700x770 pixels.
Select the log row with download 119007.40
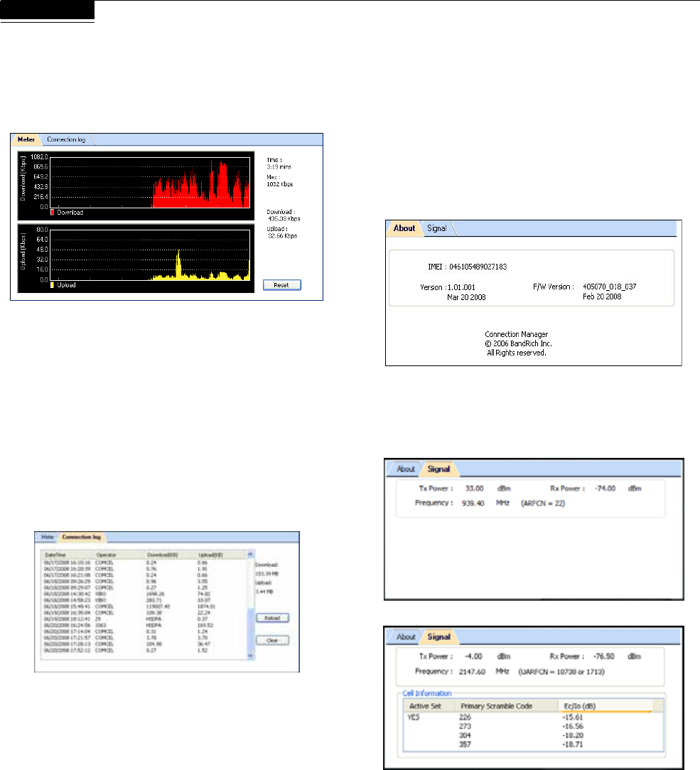145,606
